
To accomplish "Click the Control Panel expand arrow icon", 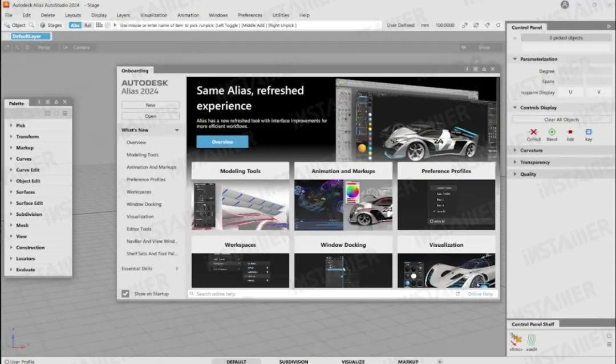I will tap(609, 27).
